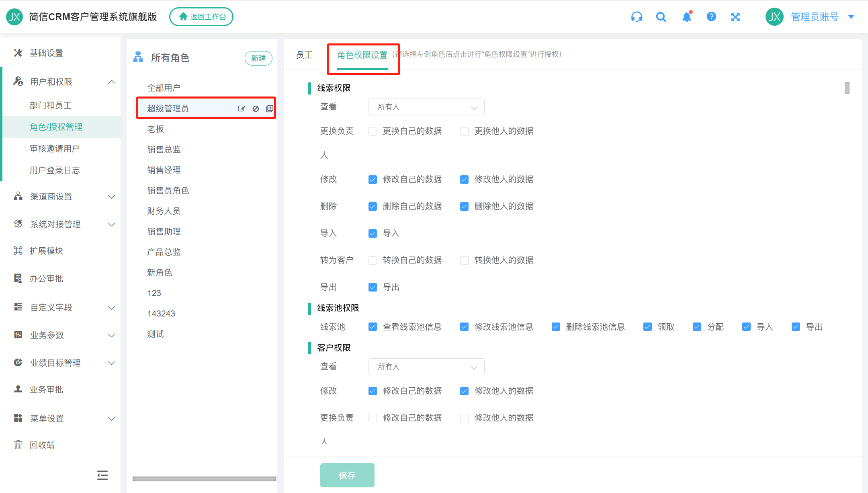Click the 保存 button
The width and height of the screenshot is (868, 493).
(x=347, y=475)
